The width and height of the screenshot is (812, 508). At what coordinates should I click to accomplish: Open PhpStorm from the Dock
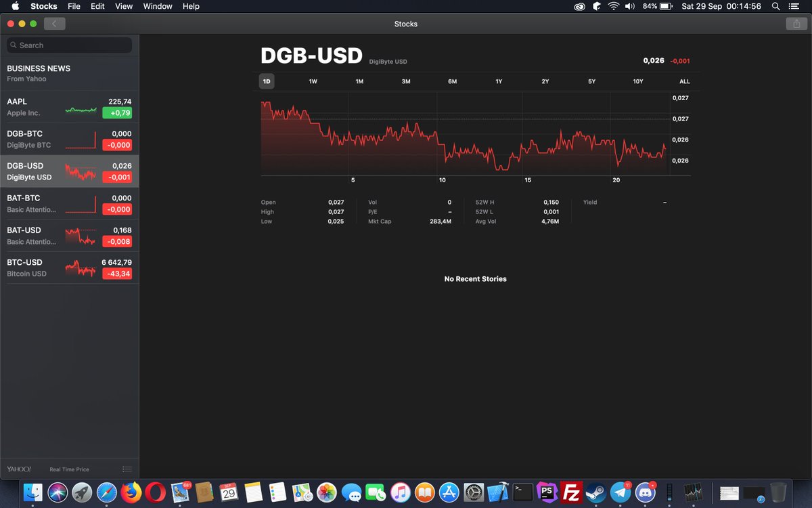(x=547, y=492)
